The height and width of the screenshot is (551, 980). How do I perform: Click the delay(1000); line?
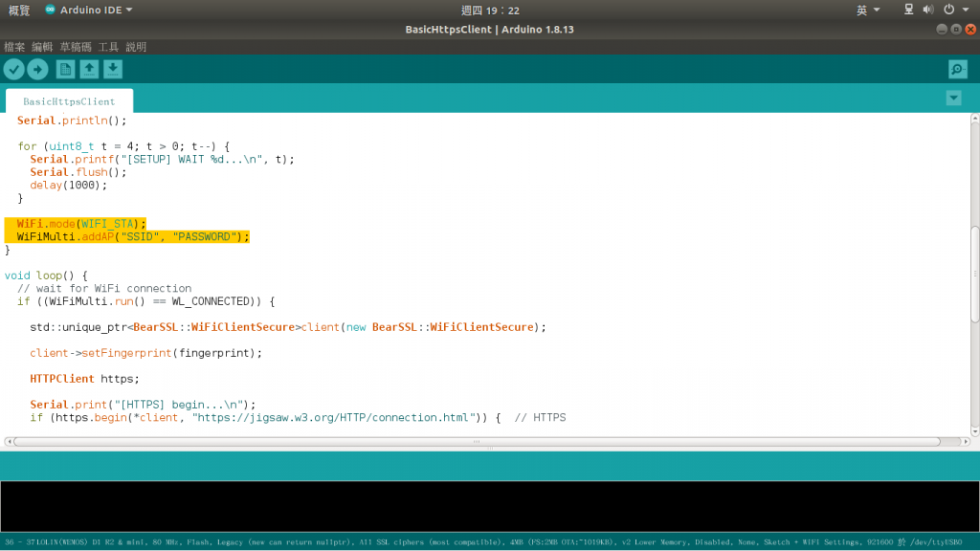(69, 185)
